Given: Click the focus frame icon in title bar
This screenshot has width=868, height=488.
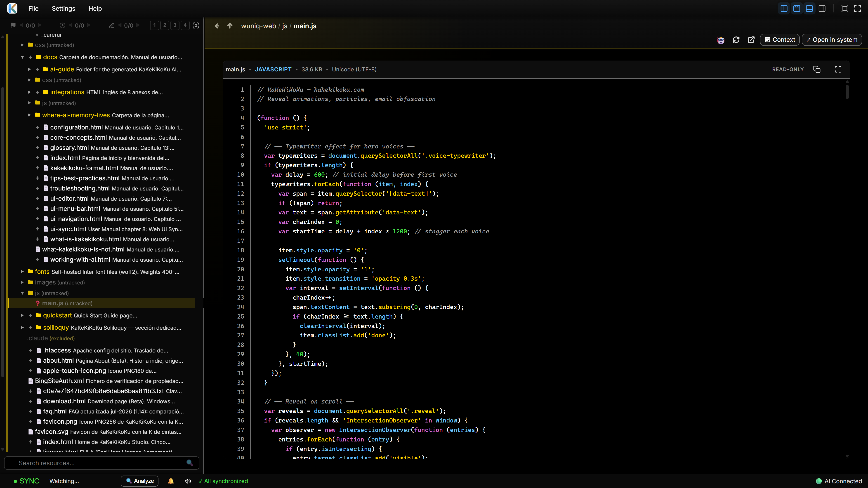Looking at the screenshot, I should 845,8.
